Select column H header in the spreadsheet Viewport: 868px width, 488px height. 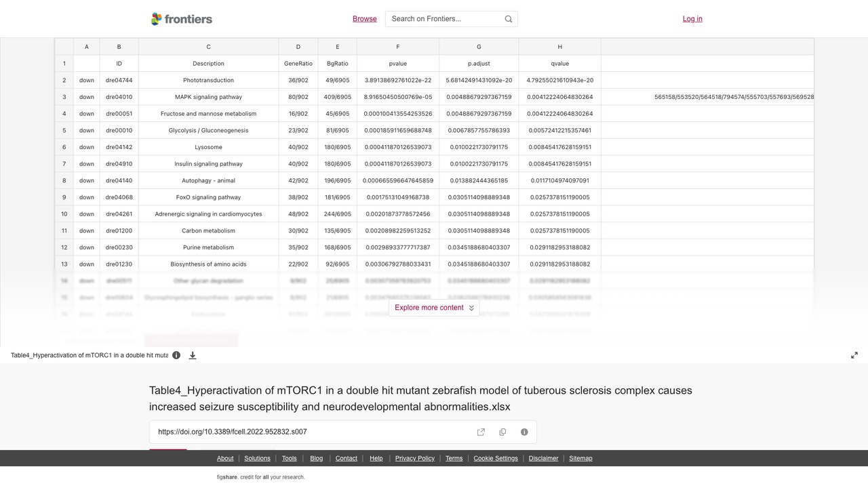coord(560,47)
